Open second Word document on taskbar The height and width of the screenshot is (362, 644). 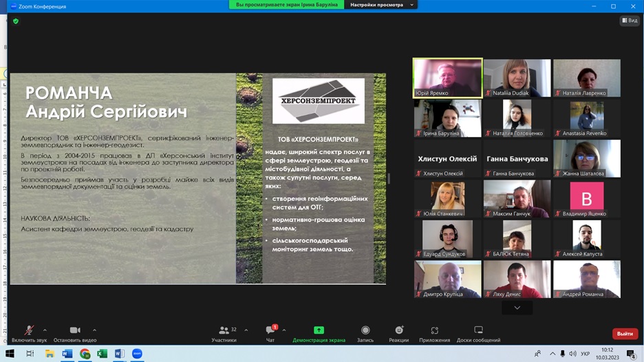pos(120,353)
